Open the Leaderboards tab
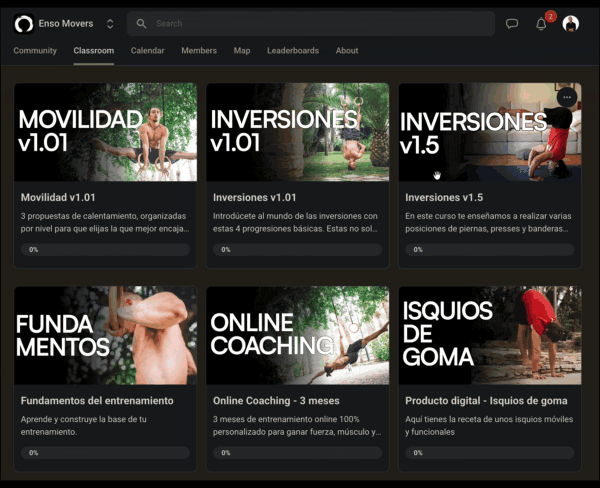The width and height of the screenshot is (600, 488). point(293,51)
